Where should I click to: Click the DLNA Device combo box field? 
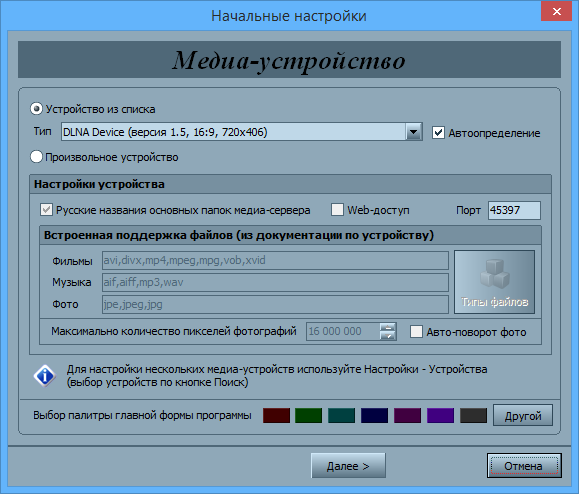241,132
